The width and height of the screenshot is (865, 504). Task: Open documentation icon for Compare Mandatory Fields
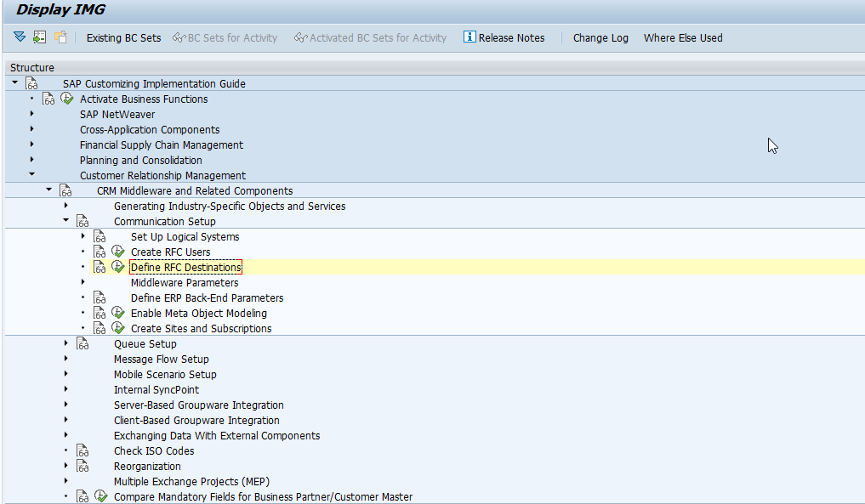[x=83, y=497]
